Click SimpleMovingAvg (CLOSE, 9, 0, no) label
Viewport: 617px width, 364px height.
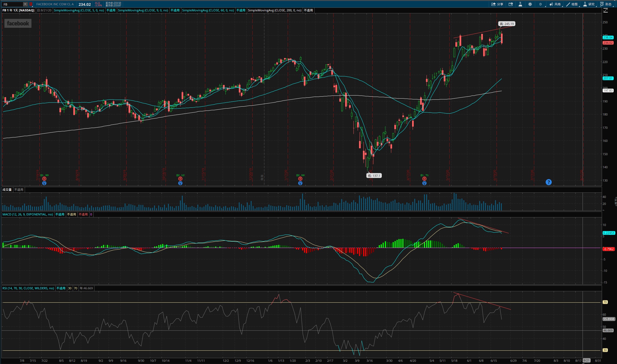click(x=143, y=10)
